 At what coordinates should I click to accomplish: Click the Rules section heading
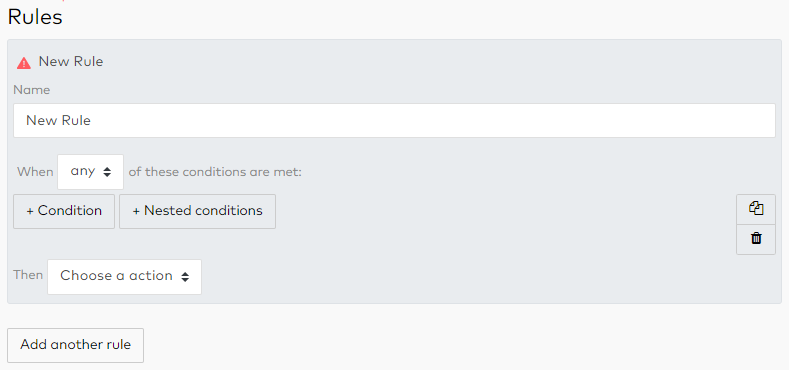[x=35, y=17]
